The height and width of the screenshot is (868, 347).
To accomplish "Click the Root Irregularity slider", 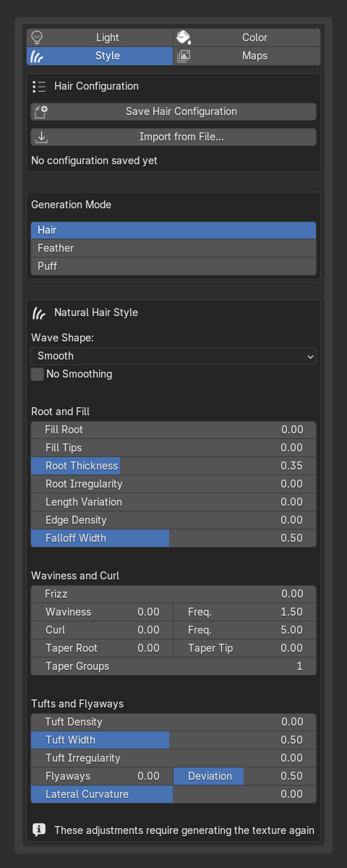I will tap(173, 484).
